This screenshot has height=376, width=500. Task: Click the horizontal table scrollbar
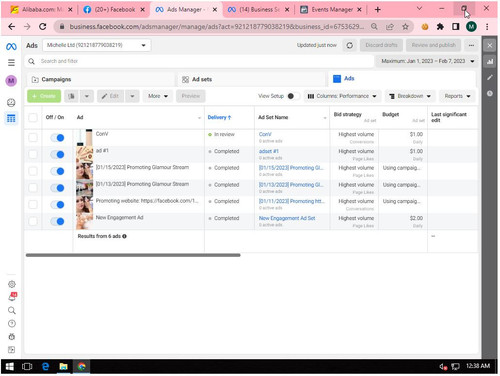pos(133,255)
